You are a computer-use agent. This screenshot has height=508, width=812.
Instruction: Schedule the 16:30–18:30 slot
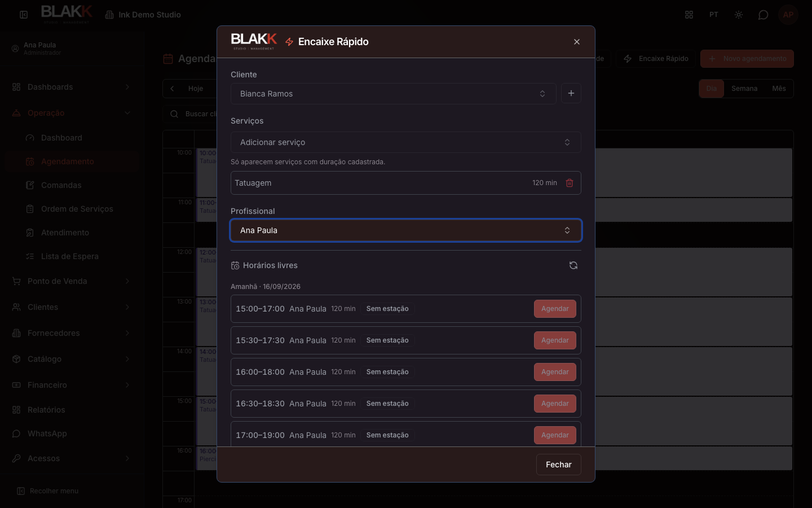(x=555, y=404)
